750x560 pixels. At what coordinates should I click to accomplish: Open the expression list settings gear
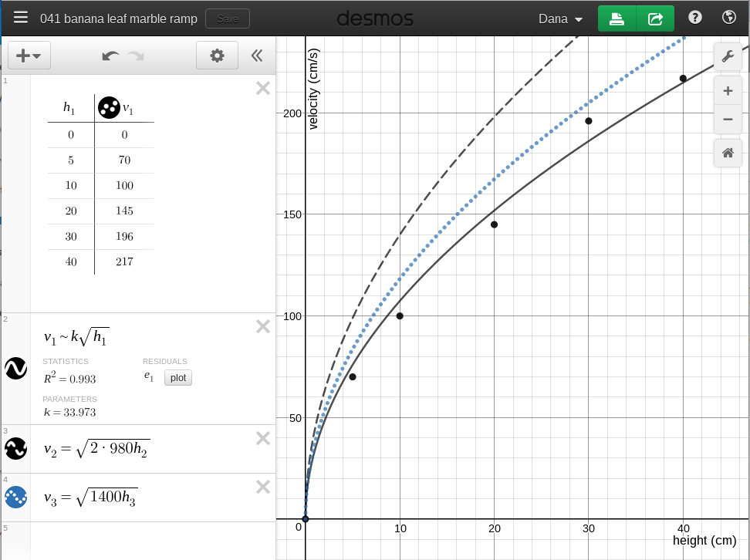pyautogui.click(x=217, y=56)
